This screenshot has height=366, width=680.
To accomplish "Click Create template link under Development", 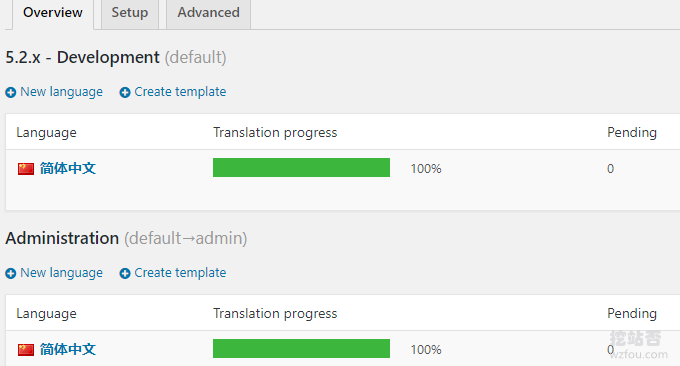I will point(180,92).
